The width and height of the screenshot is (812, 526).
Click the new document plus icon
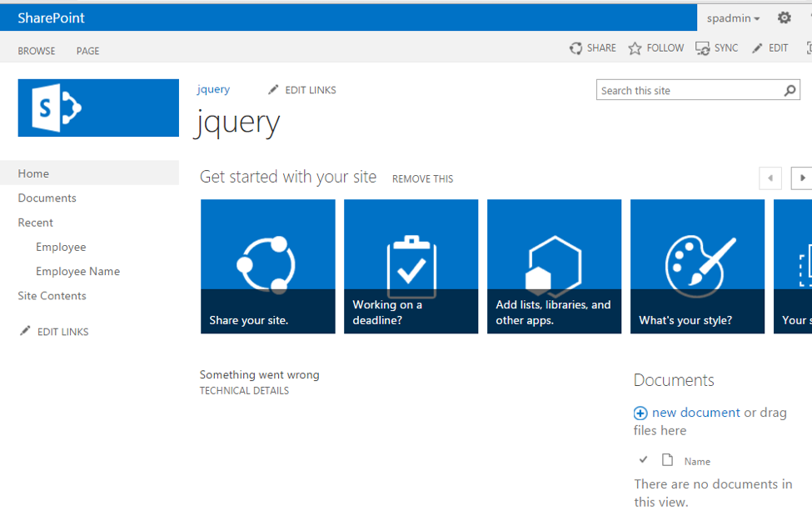(640, 413)
